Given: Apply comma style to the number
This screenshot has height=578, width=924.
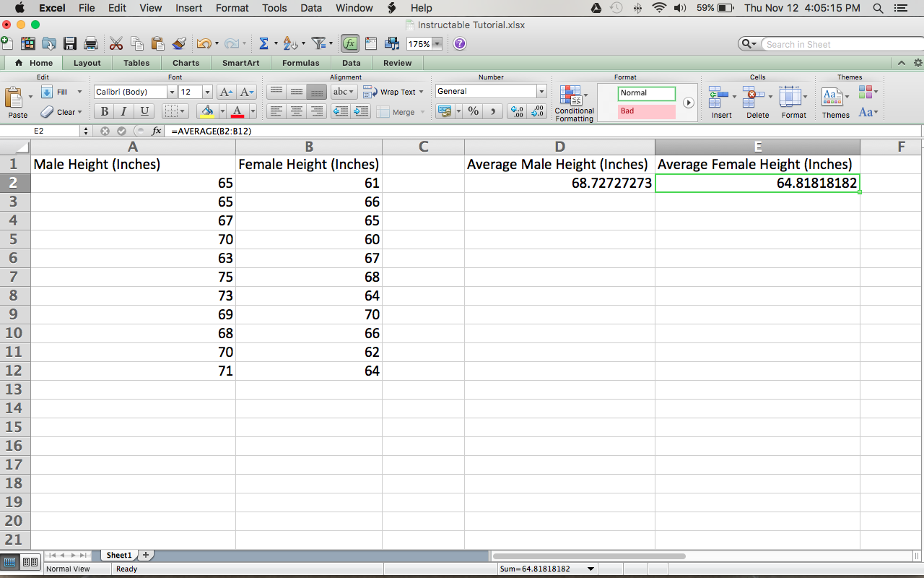Looking at the screenshot, I should tap(493, 111).
